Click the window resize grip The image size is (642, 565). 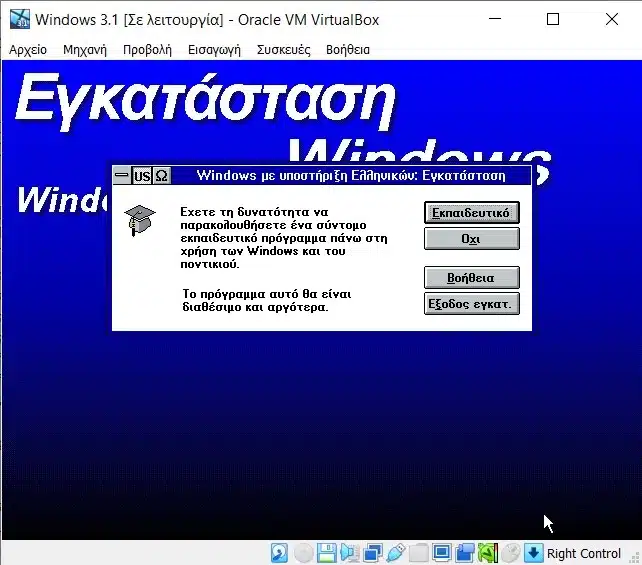tap(634, 558)
